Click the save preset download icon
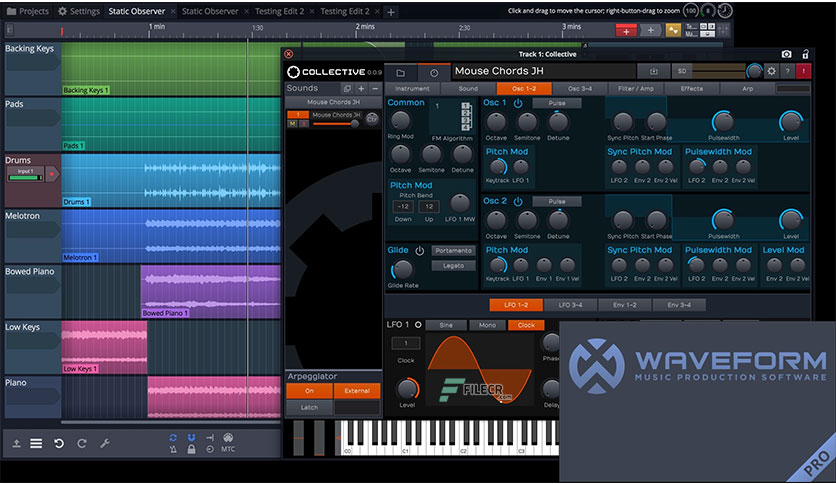This screenshot has width=836, height=484. click(654, 71)
